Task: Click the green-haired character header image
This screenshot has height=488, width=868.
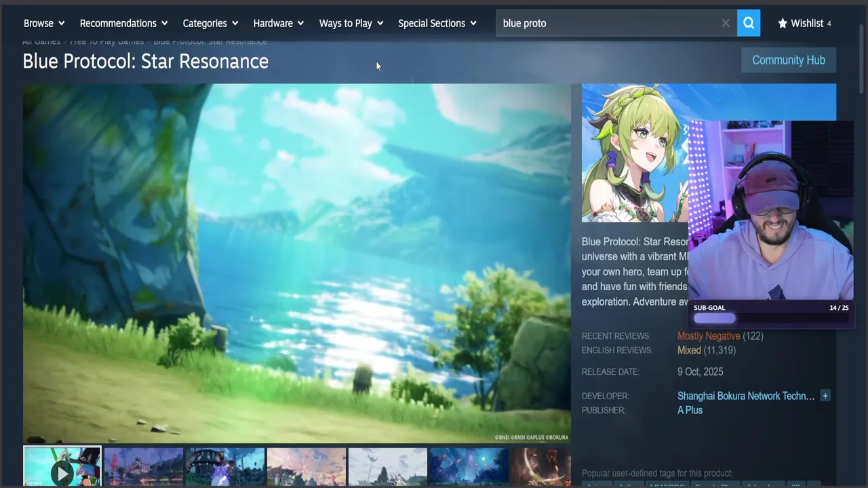Action: coord(635,153)
